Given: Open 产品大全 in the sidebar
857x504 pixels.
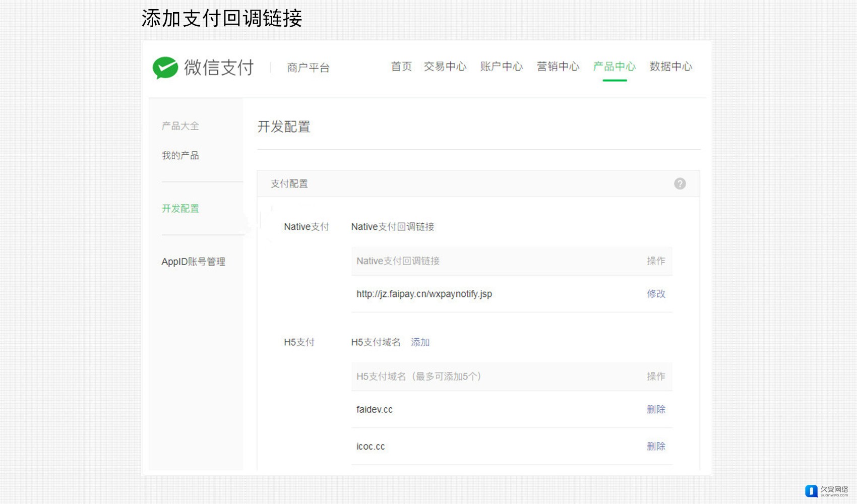Looking at the screenshot, I should [x=180, y=126].
